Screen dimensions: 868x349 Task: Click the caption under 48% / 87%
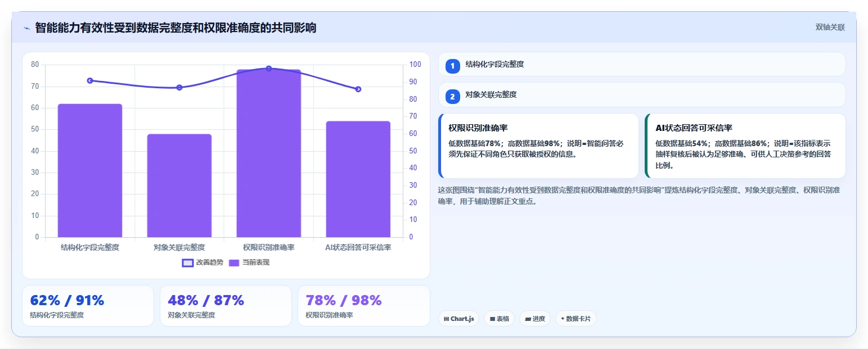(191, 315)
